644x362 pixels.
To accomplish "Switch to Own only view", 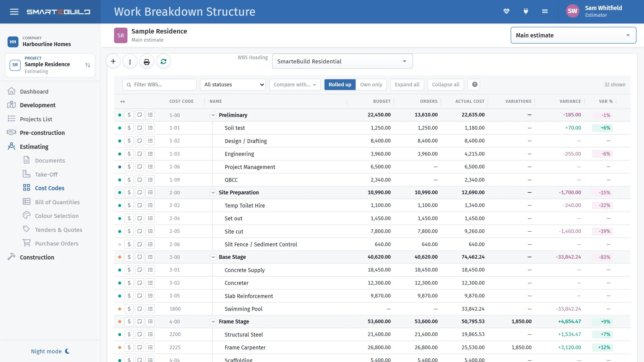I will pos(371,84).
